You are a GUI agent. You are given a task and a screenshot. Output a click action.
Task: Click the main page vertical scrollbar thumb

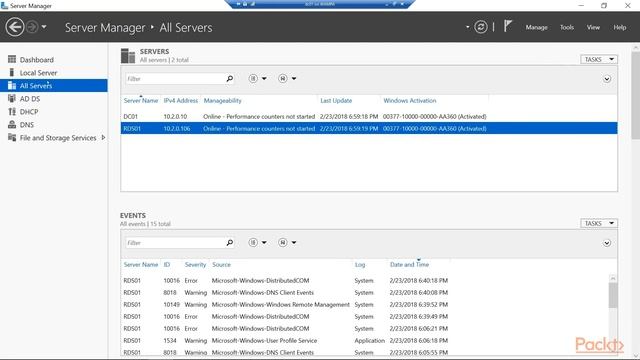point(636,96)
